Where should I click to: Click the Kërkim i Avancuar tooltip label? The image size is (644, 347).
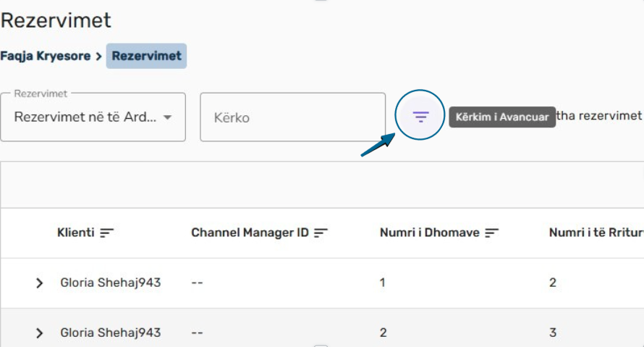point(501,117)
